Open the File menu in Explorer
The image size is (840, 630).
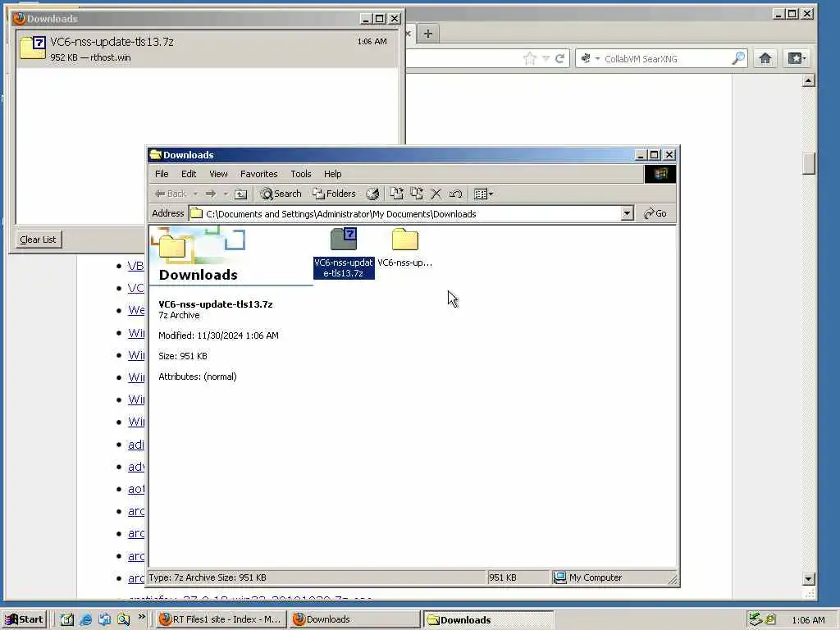point(162,174)
